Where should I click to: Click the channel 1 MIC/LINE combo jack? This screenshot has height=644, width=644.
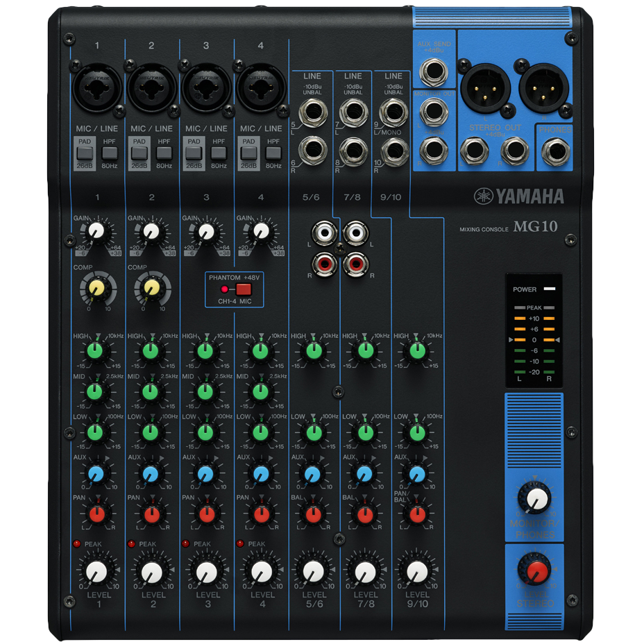coord(97,87)
